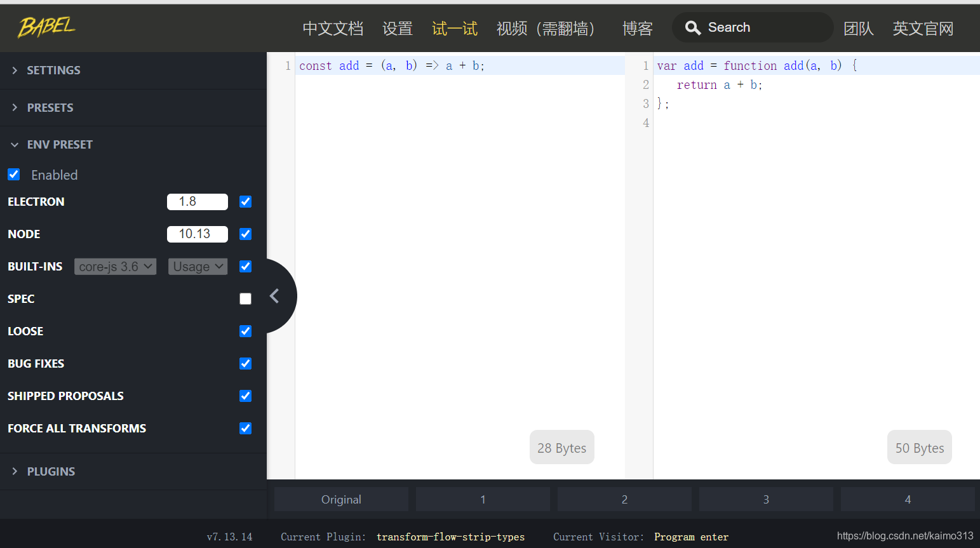Open the Usage dropdown next to BUILT-INS

pyautogui.click(x=198, y=266)
